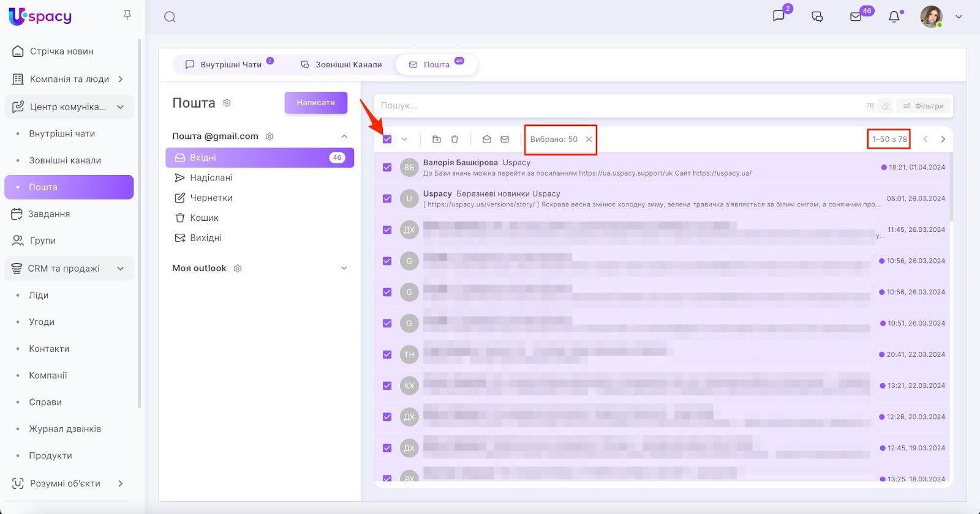Image resolution: width=980 pixels, height=514 pixels.
Task: Uncheck the select-all emails checkbox
Action: (387, 140)
